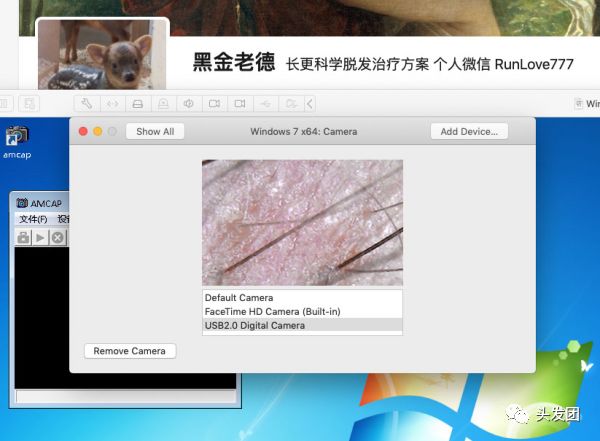The width and height of the screenshot is (600, 441).
Task: Click the AMCAP play toolbar button
Action: [40, 238]
